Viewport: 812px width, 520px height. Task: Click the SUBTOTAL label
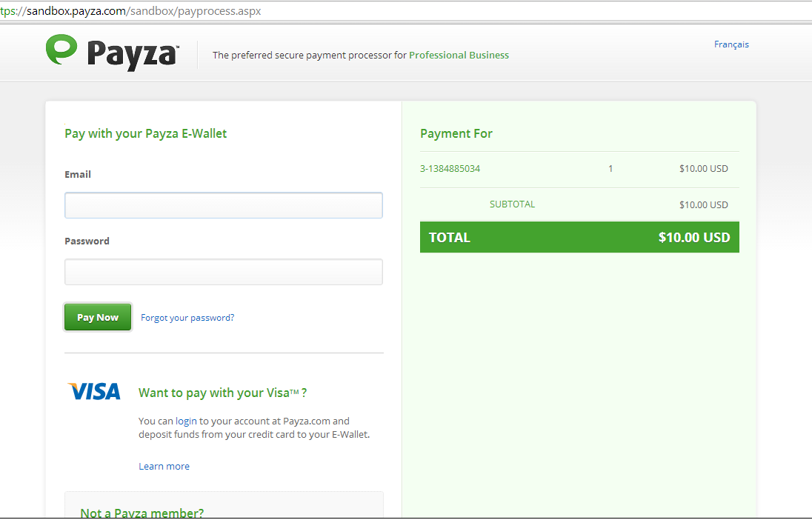512,204
